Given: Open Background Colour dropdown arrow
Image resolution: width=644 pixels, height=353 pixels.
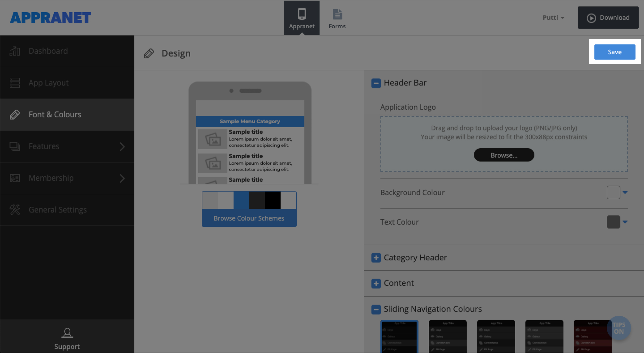Looking at the screenshot, I should pyautogui.click(x=625, y=192).
